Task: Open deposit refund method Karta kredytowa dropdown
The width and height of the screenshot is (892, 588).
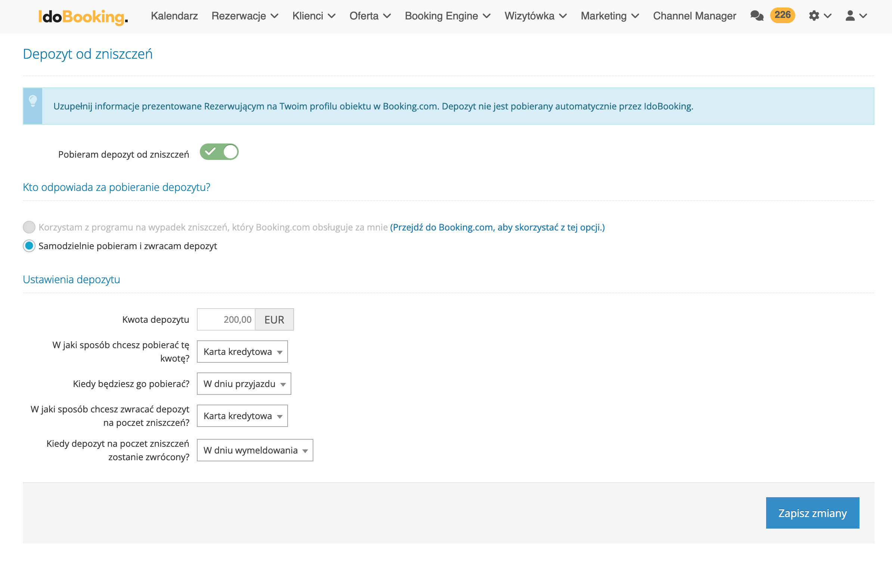Action: coord(242,416)
